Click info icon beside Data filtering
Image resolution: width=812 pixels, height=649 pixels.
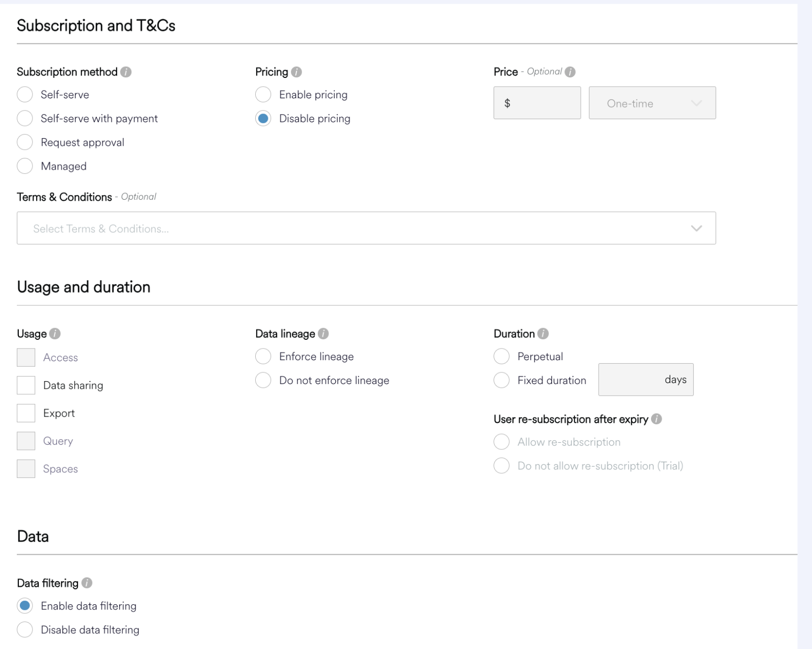coord(87,583)
